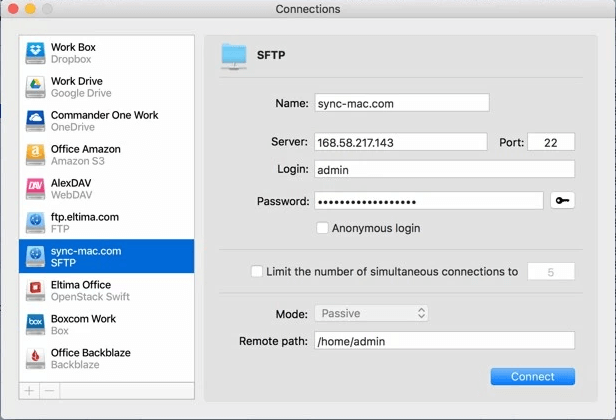
Task: Open the Mode dropdown showing Passive
Action: click(371, 314)
